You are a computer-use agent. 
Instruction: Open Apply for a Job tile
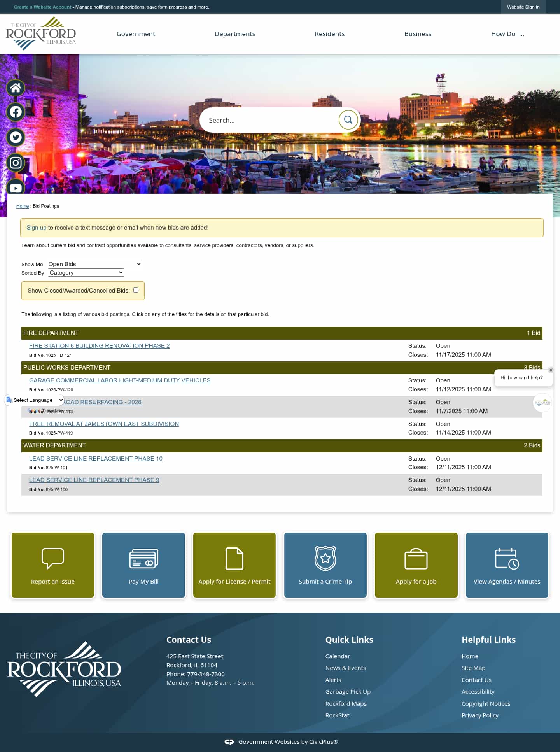416,565
